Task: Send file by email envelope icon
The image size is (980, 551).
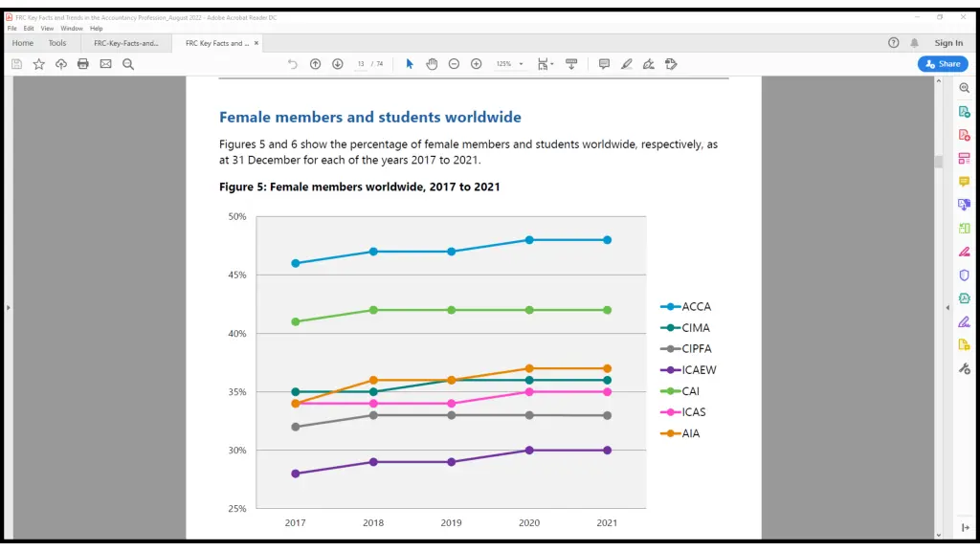Action: pyautogui.click(x=105, y=64)
